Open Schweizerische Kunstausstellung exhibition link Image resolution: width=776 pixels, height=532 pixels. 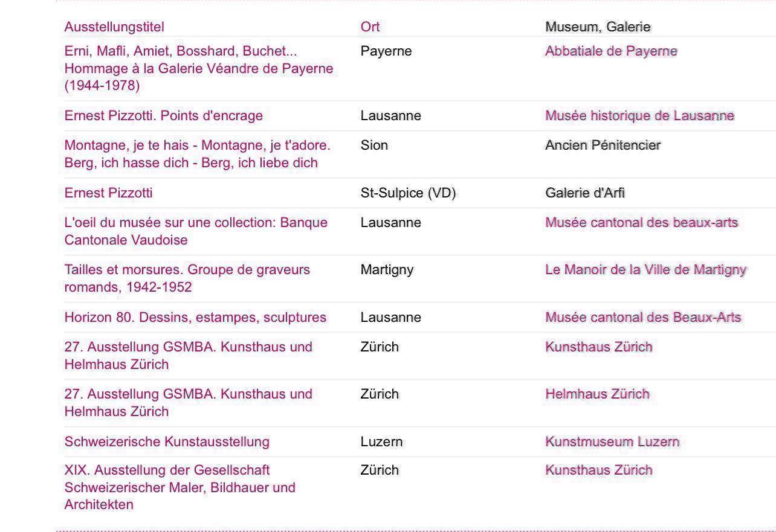tap(167, 441)
